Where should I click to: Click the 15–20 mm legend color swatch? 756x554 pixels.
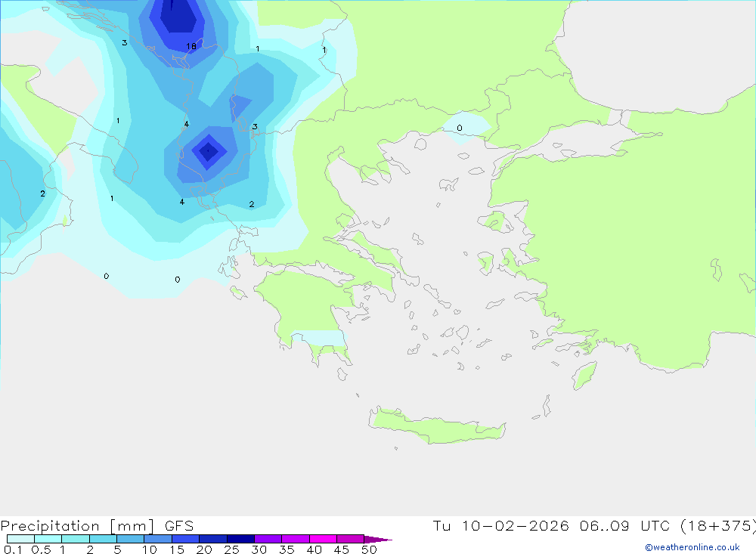(x=185, y=539)
